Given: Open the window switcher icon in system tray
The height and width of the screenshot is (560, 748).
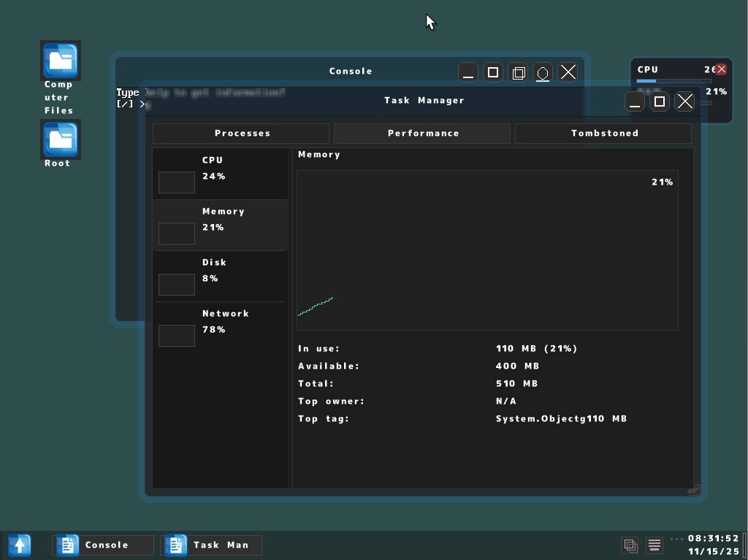Looking at the screenshot, I should (630, 545).
